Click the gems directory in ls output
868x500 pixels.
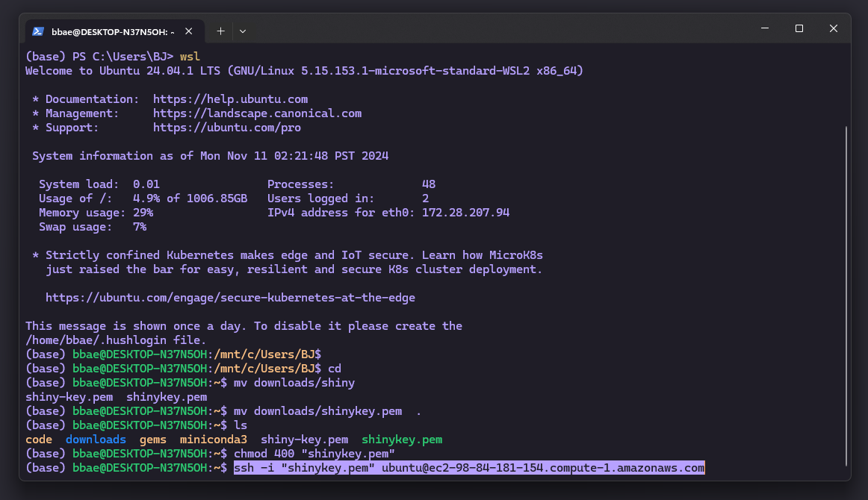(152, 439)
